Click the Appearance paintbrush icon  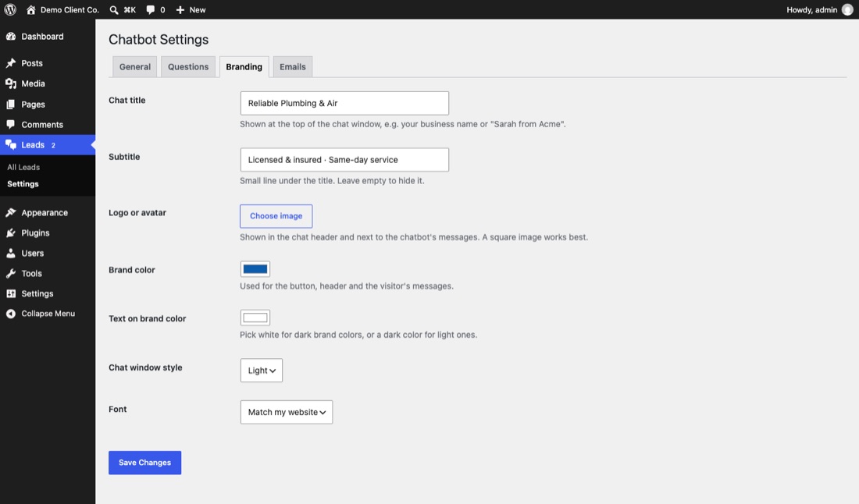[11, 212]
